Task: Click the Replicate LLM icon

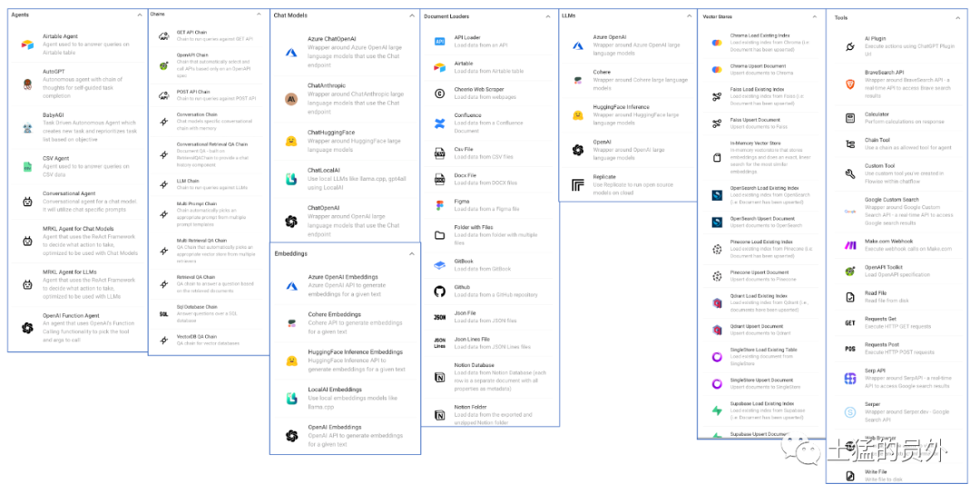Action: 578,185
